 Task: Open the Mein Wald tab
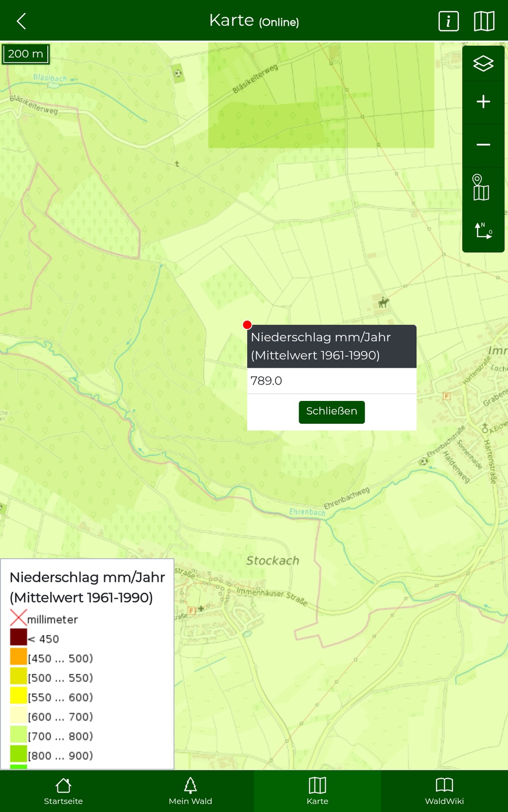tap(190, 791)
